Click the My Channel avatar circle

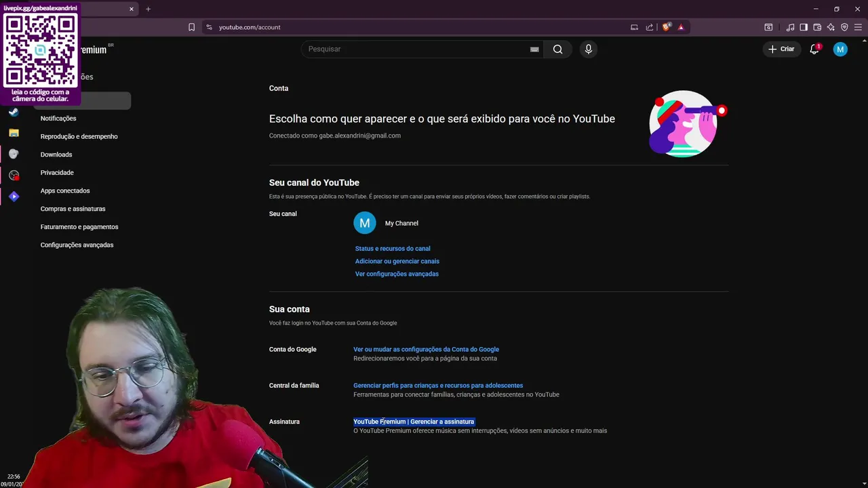click(365, 223)
